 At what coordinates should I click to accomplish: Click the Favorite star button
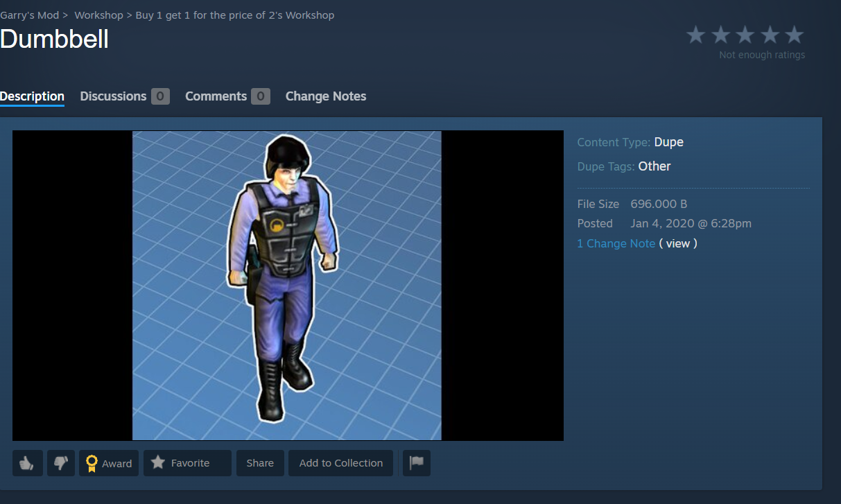coord(187,463)
